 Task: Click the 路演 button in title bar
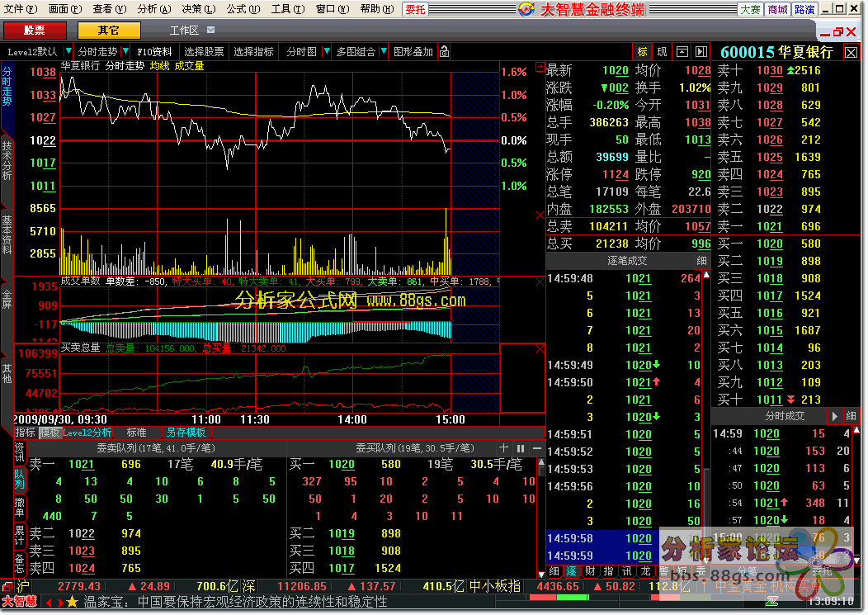pos(804,9)
